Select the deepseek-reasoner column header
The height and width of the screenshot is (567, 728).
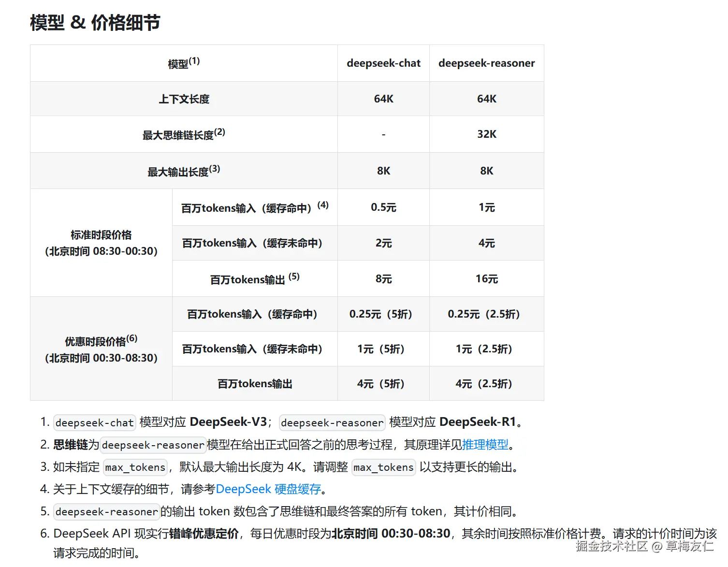(x=486, y=63)
